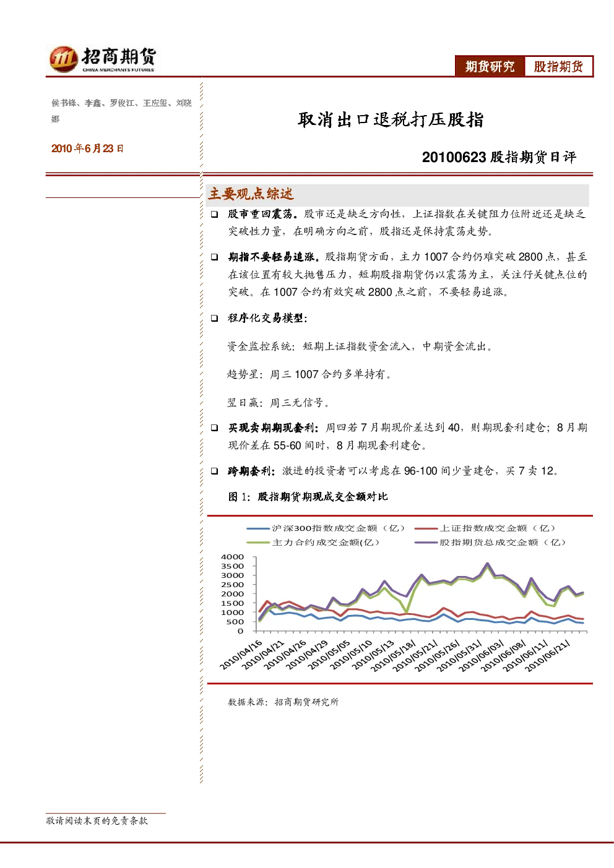Click the bold text 买现卖期期现套利

(x=273, y=428)
